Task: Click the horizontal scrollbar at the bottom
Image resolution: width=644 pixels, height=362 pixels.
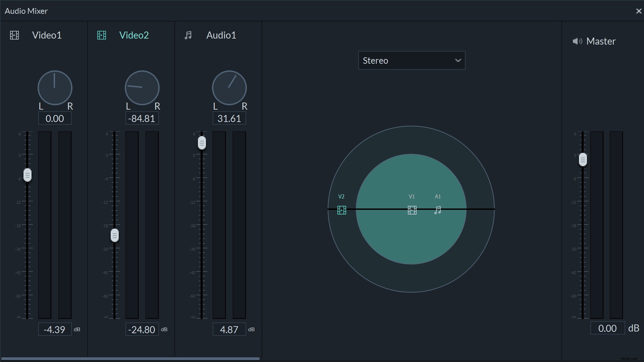Action: coord(131,359)
